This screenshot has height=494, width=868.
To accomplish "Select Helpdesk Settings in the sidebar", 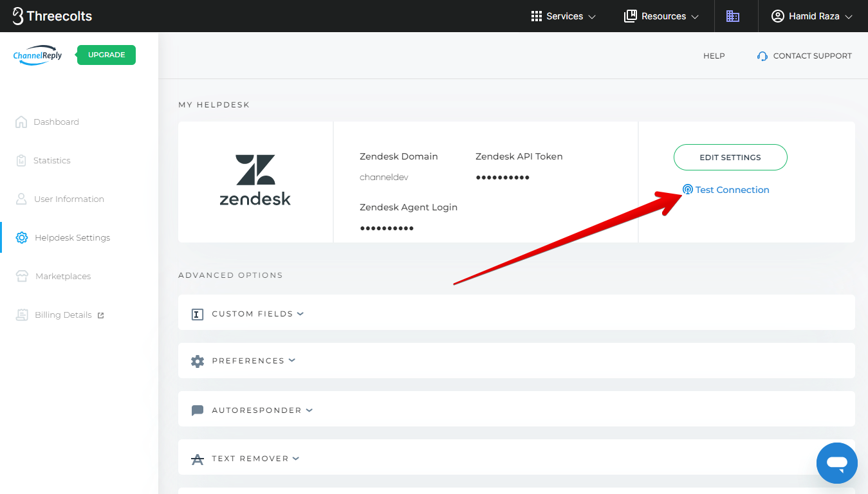I will point(73,237).
